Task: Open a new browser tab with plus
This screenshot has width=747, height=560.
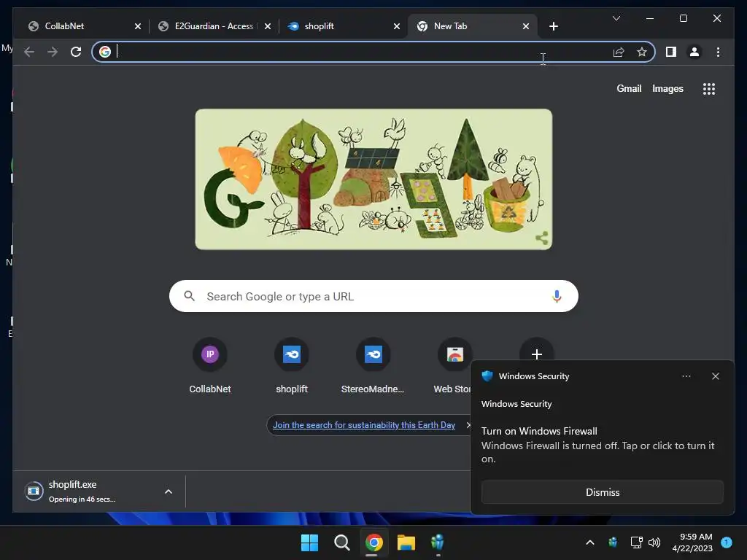Action: 553,26
